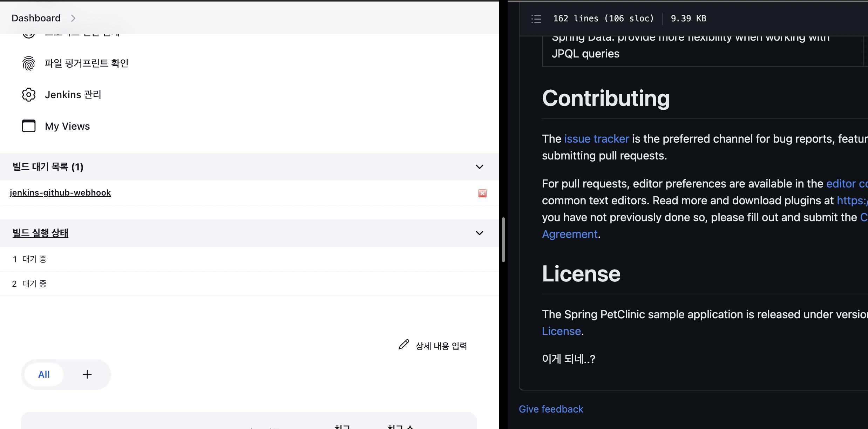
Task: Click the window icon beside My Views
Action: 29,126
